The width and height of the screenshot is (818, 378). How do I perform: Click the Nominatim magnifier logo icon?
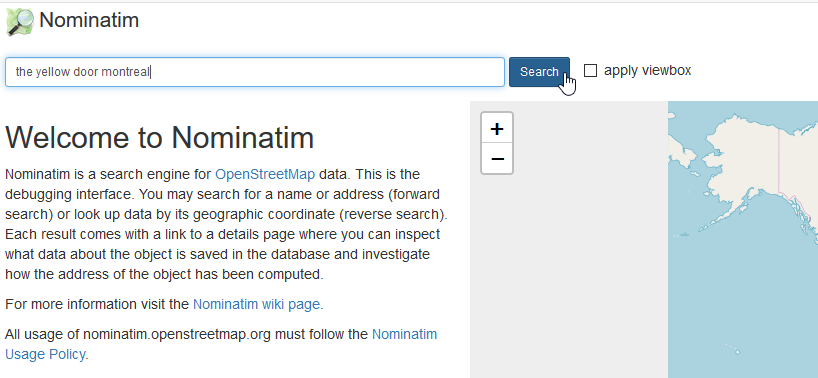(x=20, y=22)
